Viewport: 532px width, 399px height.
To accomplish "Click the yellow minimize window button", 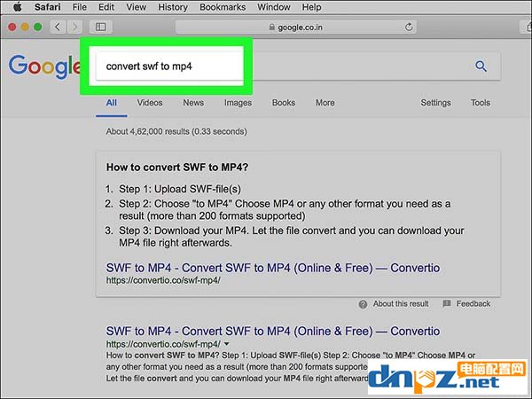I will point(25,27).
